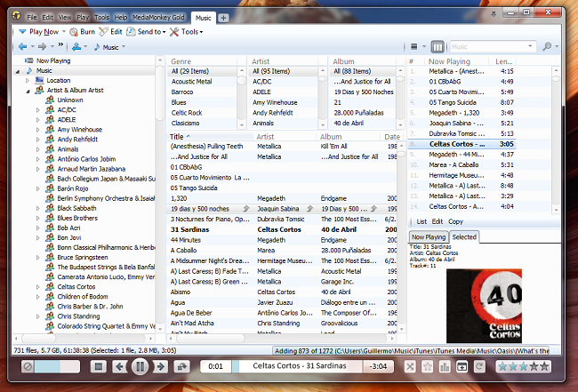Click the Location folder icon in tree

coord(39,80)
